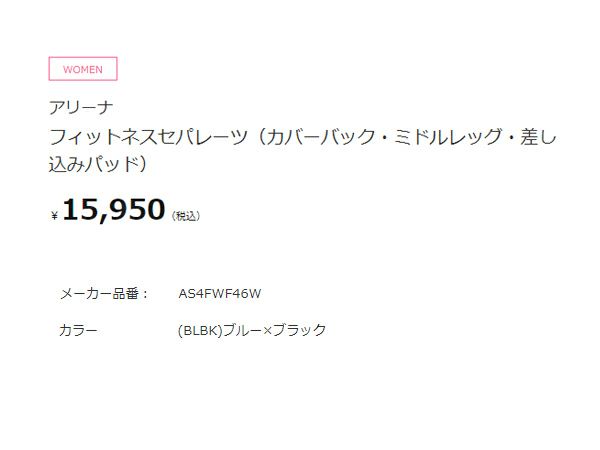Click the small ¥ yen symbol
600x450 pixels.
[x=54, y=215]
